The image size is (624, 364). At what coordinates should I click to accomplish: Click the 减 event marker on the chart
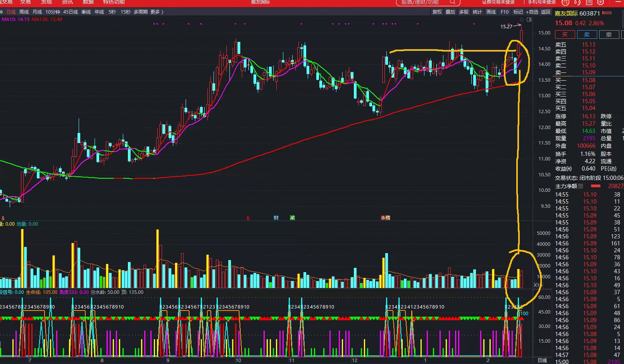[292, 218]
